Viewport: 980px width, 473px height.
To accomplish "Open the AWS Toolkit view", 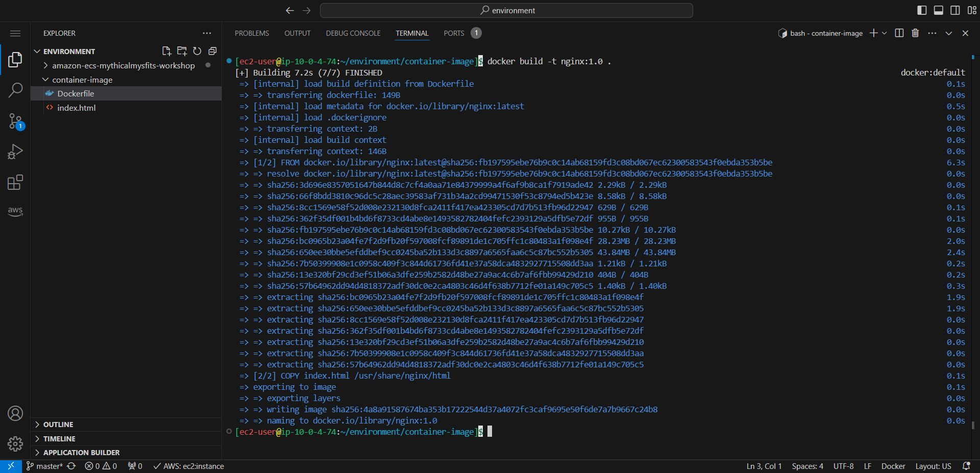I will tap(15, 211).
